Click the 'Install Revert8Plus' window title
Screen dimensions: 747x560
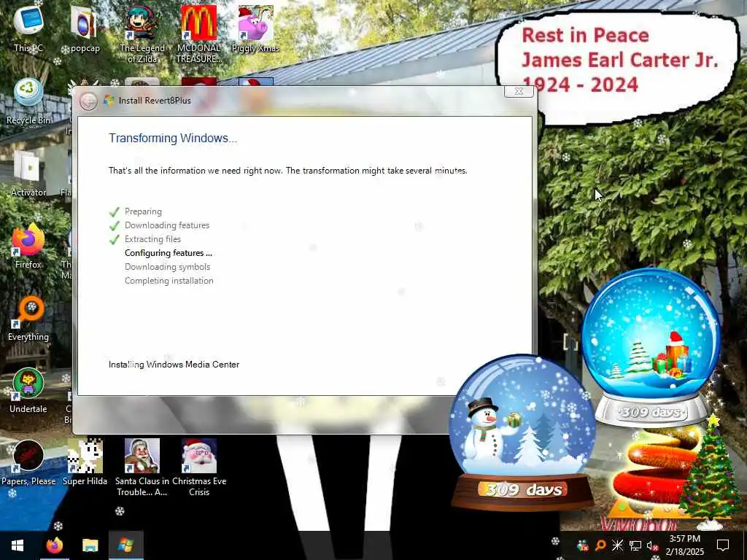pos(155,101)
